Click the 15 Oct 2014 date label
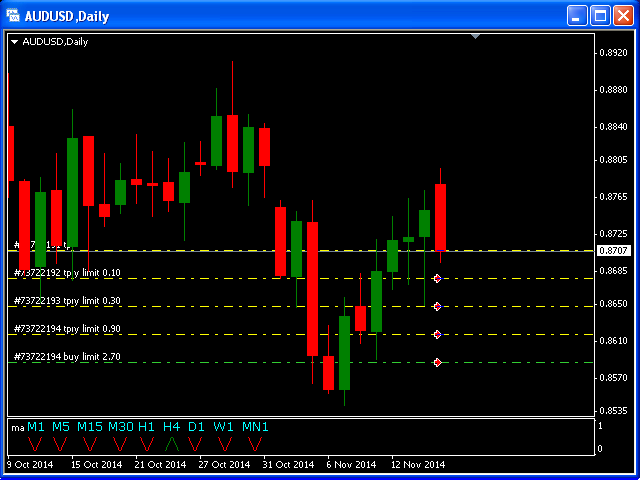The image size is (640, 480). pos(97,464)
